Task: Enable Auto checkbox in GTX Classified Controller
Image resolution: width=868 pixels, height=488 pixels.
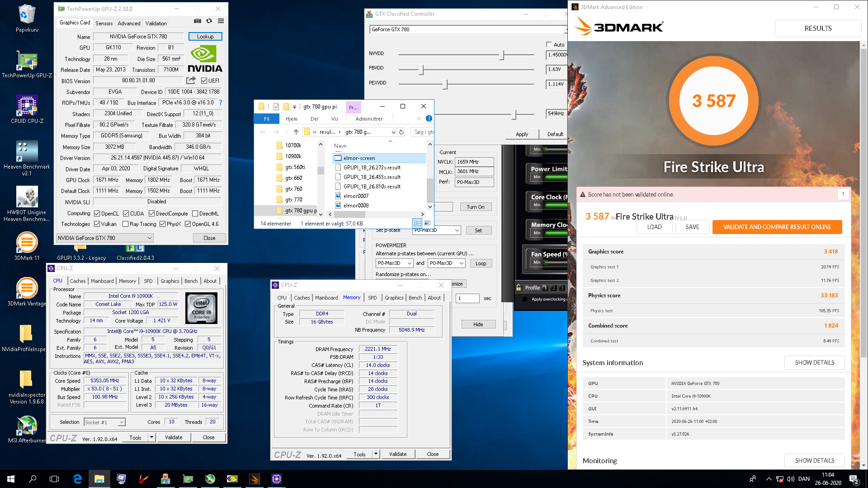Action: coord(549,44)
